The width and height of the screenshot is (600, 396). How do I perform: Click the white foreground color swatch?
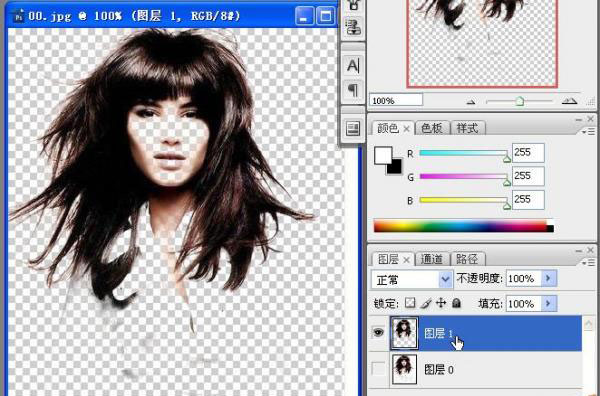tap(383, 155)
